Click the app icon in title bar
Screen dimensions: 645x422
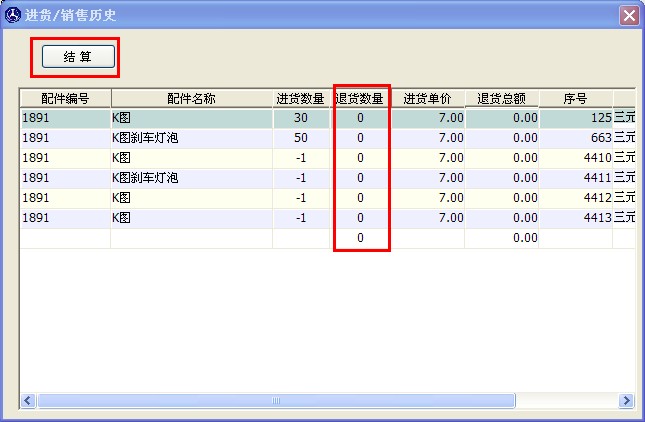point(12,15)
